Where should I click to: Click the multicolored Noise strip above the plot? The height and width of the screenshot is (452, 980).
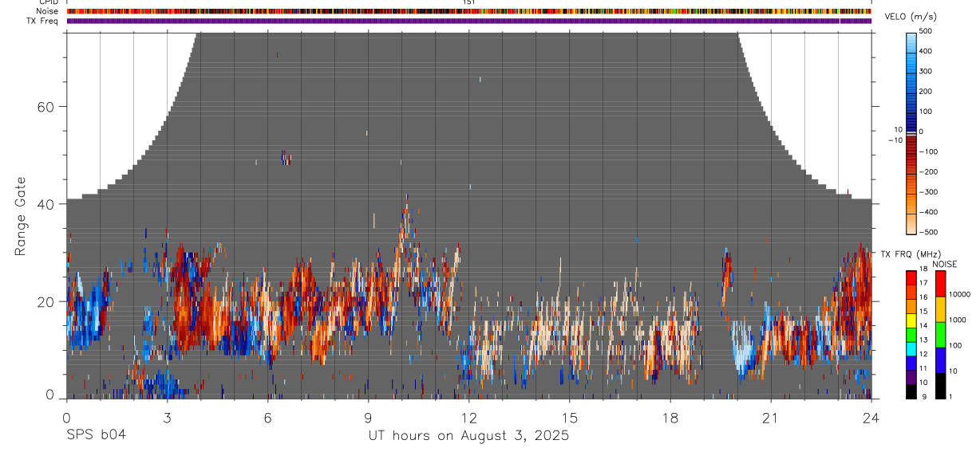468,11
